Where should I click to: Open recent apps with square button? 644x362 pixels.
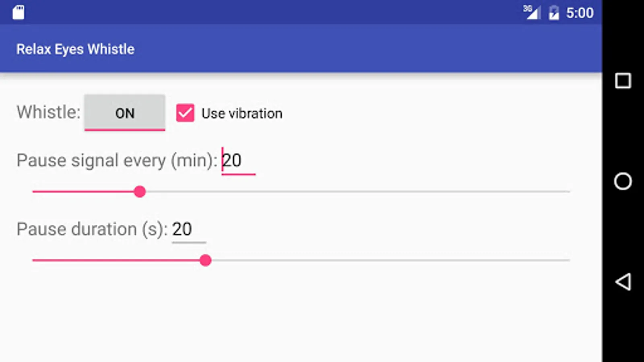point(623,81)
